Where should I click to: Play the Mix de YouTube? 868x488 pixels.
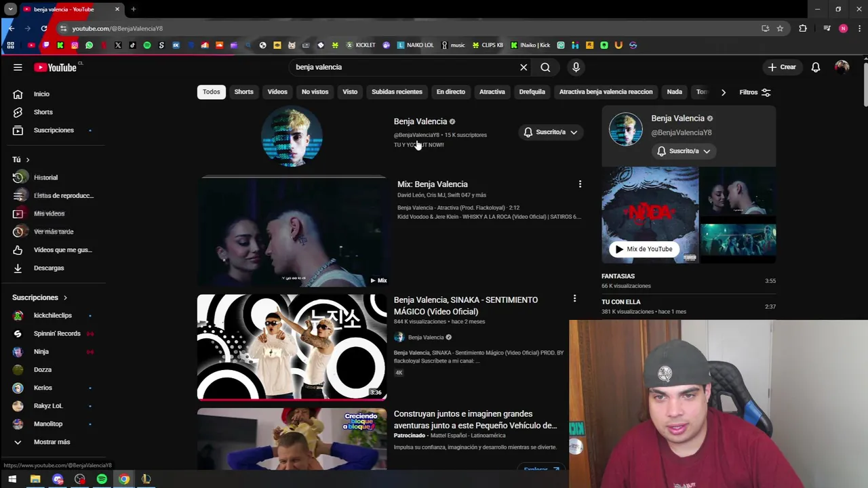[644, 249]
